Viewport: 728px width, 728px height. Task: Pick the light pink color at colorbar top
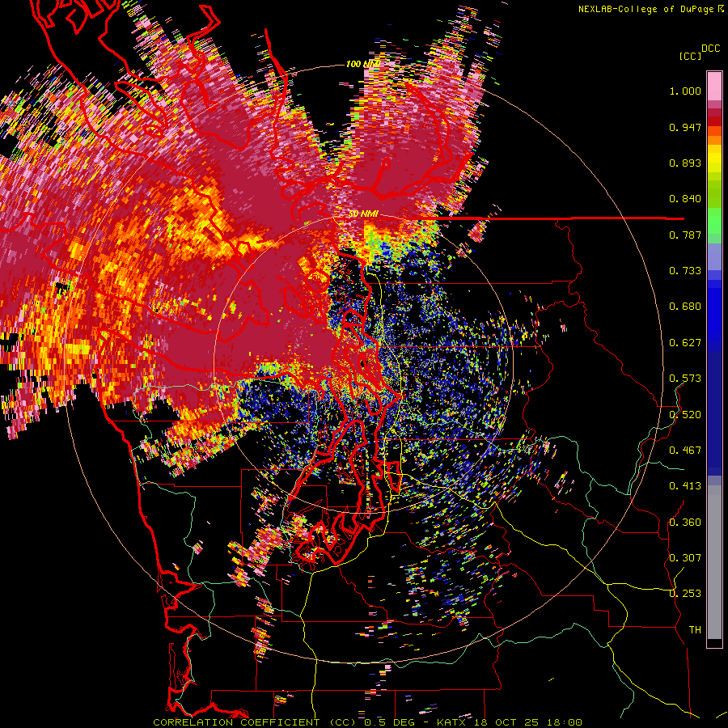[714, 86]
